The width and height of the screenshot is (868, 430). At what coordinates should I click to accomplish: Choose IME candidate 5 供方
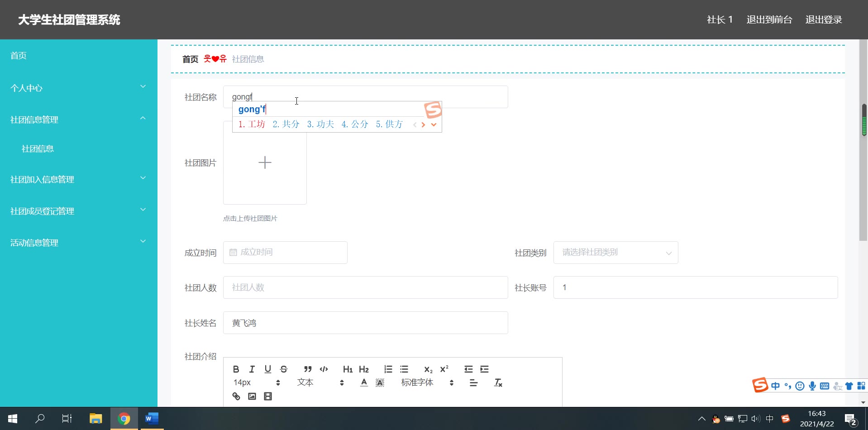pyautogui.click(x=389, y=124)
